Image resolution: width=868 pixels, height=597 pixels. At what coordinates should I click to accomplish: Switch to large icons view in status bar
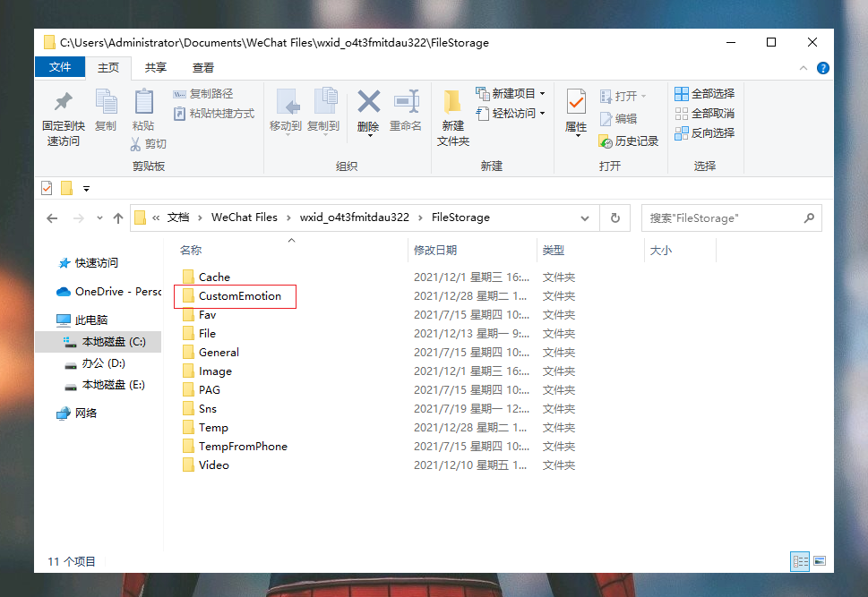pyautogui.click(x=819, y=561)
